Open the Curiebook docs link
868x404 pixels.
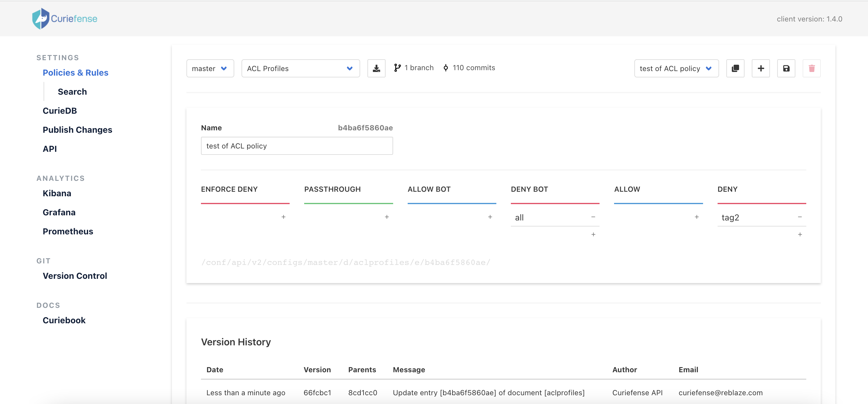[64, 320]
